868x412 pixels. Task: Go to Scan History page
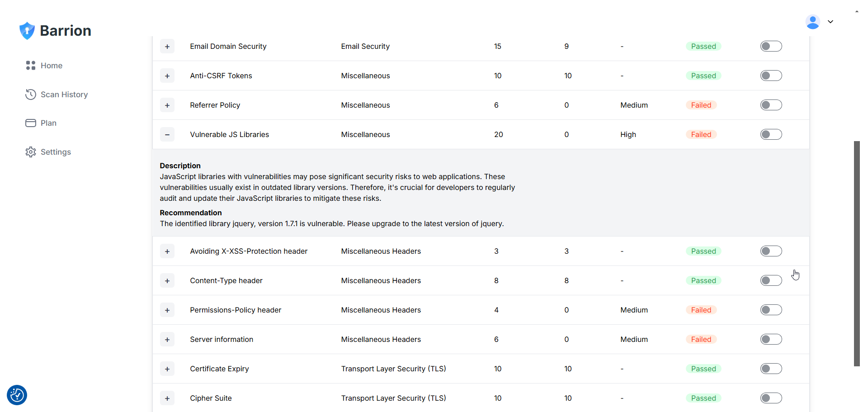pos(64,95)
